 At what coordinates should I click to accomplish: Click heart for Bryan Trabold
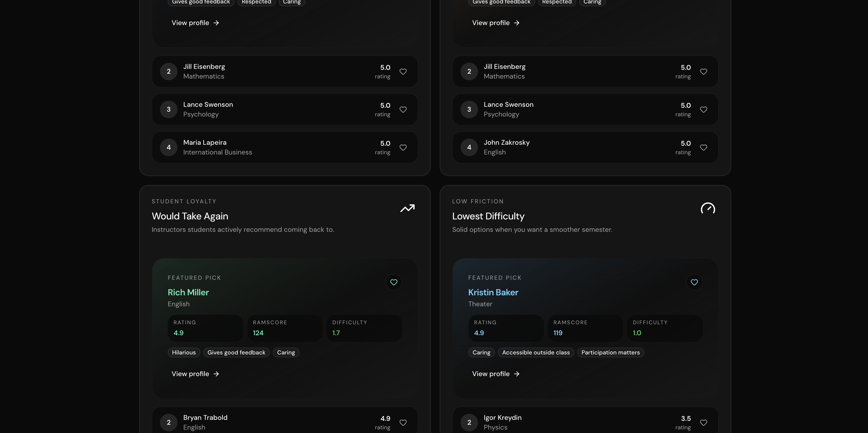(403, 423)
